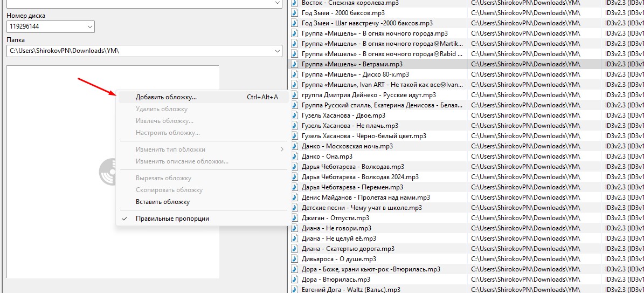The width and height of the screenshot is (644, 293).
Task: Click file icon for Гузель Хасанова - Двое.mp3
Action: pyautogui.click(x=295, y=115)
